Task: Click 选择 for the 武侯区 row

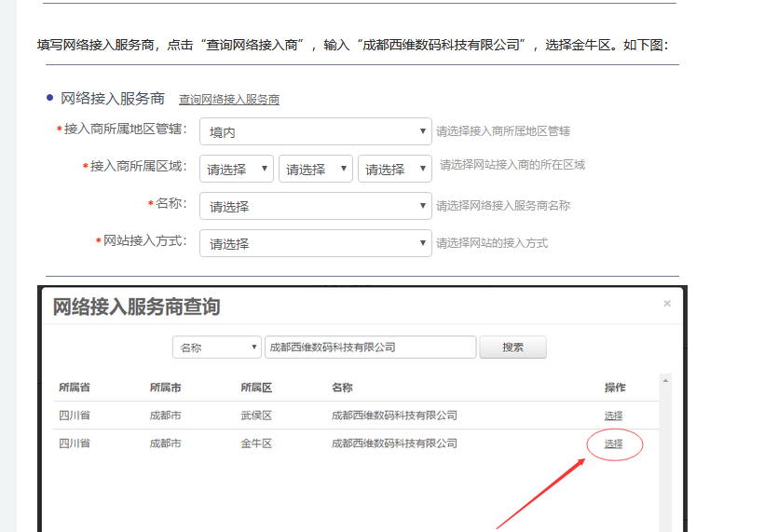Action: pyautogui.click(x=613, y=416)
